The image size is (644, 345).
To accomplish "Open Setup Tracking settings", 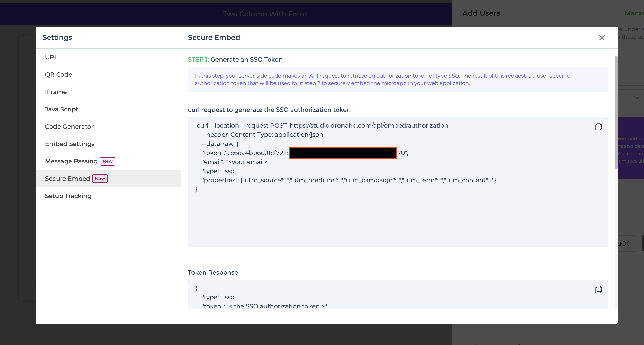I will (108, 196).
